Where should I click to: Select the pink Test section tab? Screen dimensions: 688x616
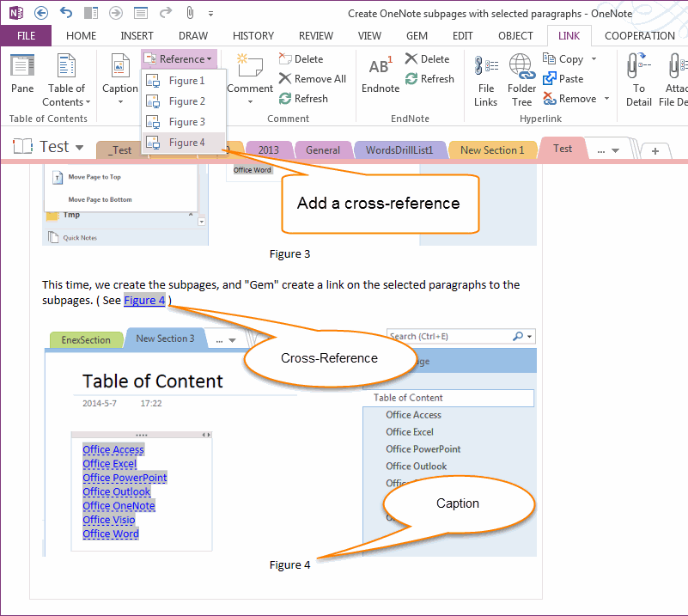pyautogui.click(x=563, y=149)
